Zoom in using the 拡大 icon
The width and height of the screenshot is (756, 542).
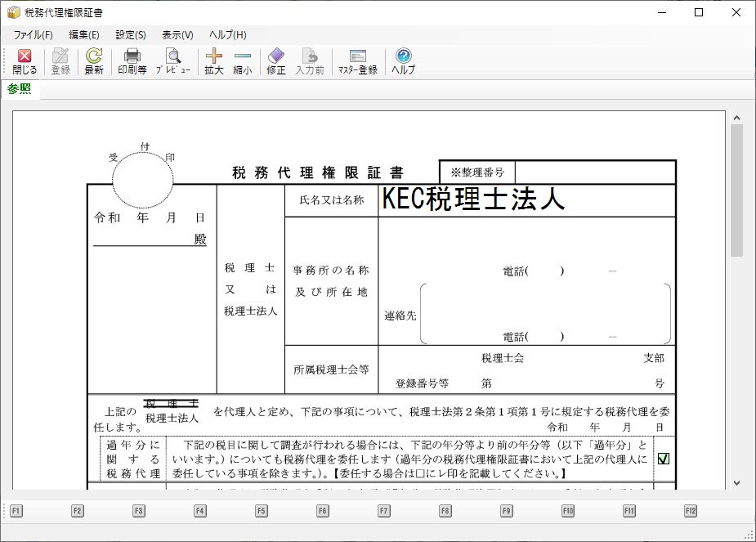pos(214,61)
